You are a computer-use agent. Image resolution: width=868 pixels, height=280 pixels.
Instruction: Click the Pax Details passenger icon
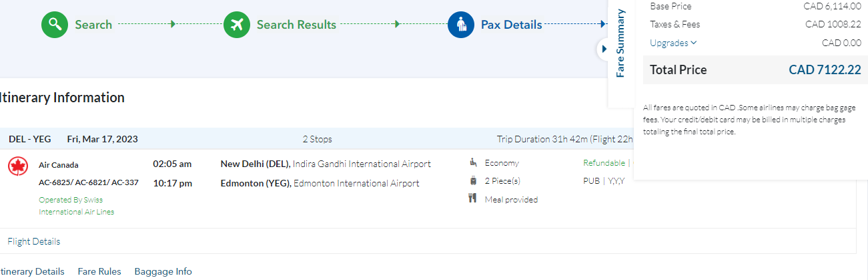[461, 25]
